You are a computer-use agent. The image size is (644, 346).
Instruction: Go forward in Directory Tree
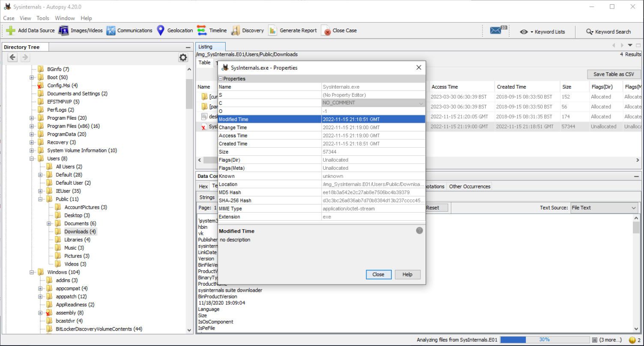coord(25,57)
